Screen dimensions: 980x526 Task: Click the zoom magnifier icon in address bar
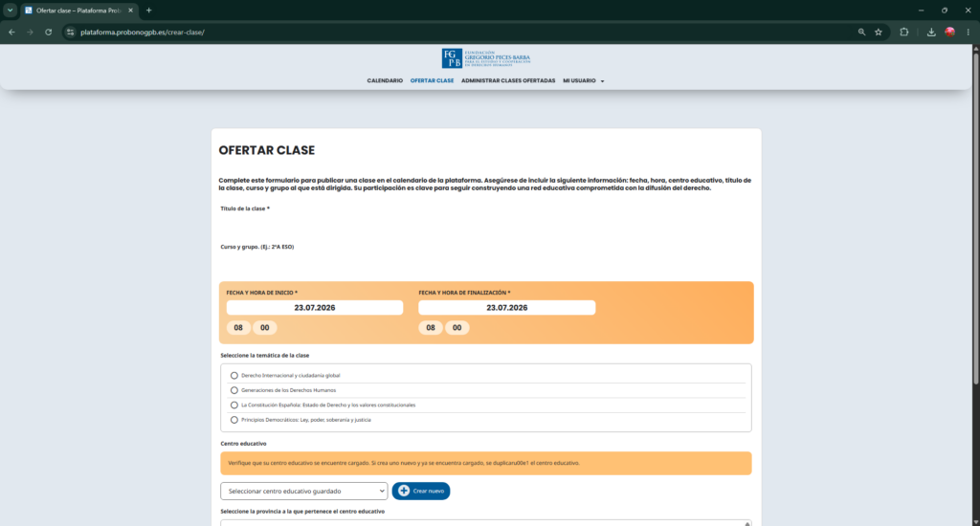pos(862,32)
